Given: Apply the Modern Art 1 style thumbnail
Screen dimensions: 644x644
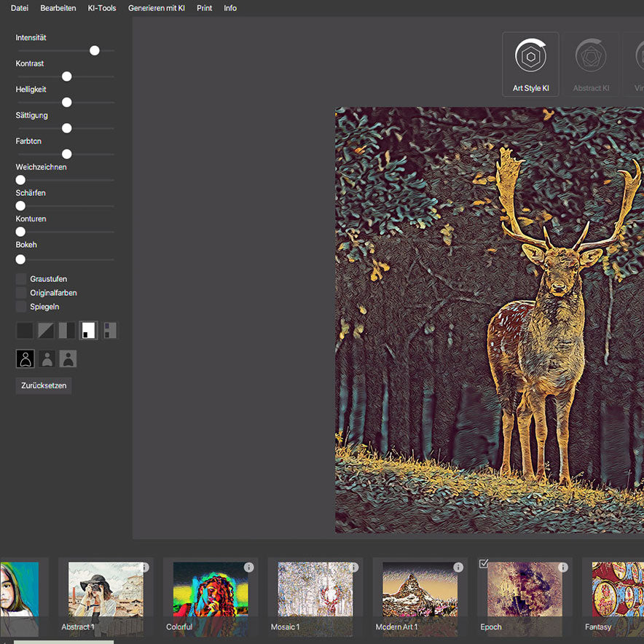Looking at the screenshot, I should (x=420, y=599).
